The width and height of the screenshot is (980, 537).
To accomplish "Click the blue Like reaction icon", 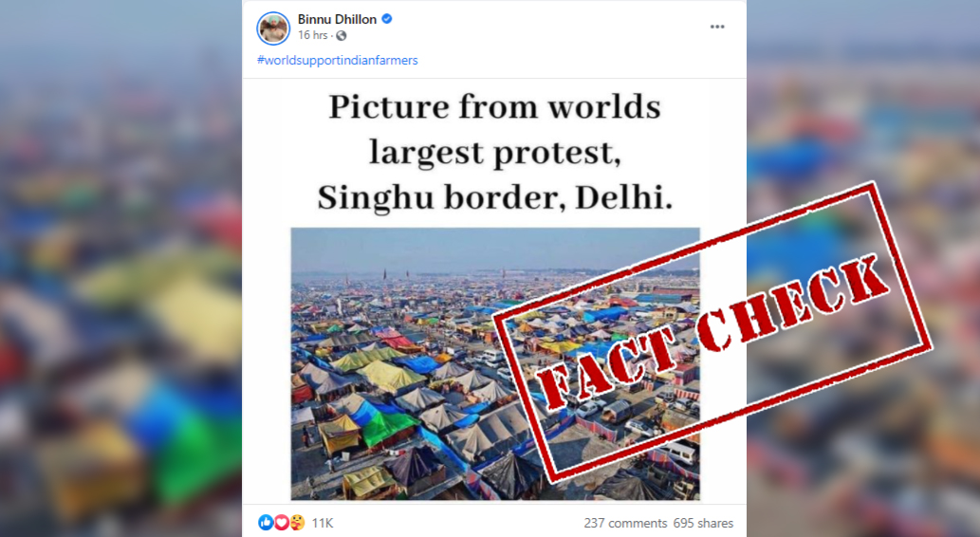I will pyautogui.click(x=266, y=522).
